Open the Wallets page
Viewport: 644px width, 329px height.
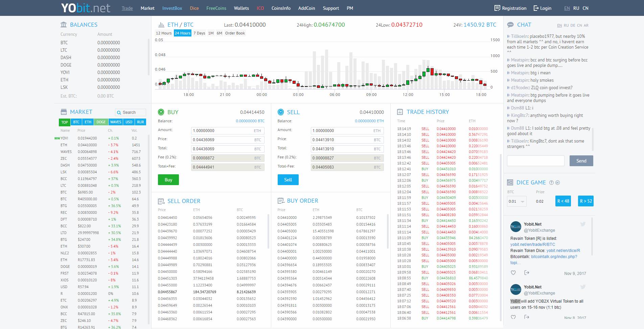click(x=241, y=8)
